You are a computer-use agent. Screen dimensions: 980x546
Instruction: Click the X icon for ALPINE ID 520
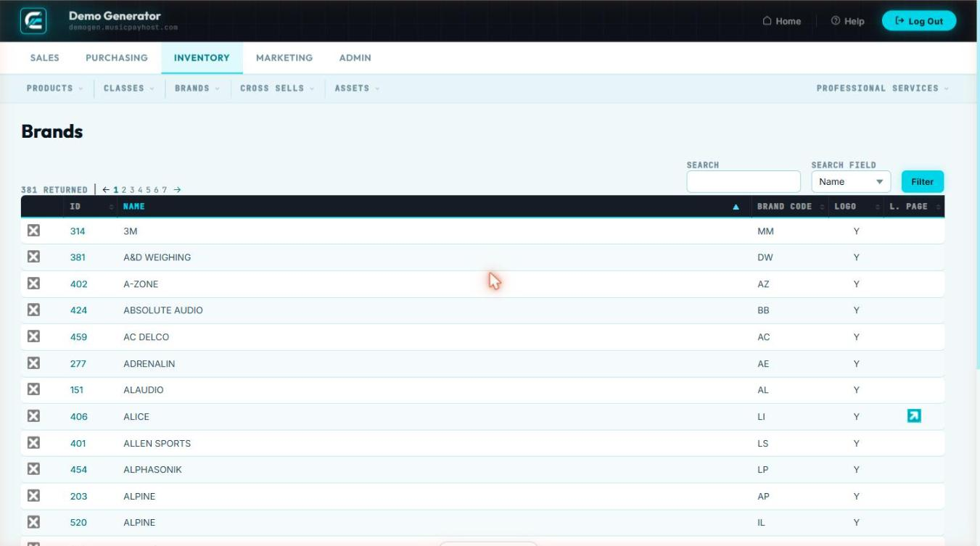(33, 522)
